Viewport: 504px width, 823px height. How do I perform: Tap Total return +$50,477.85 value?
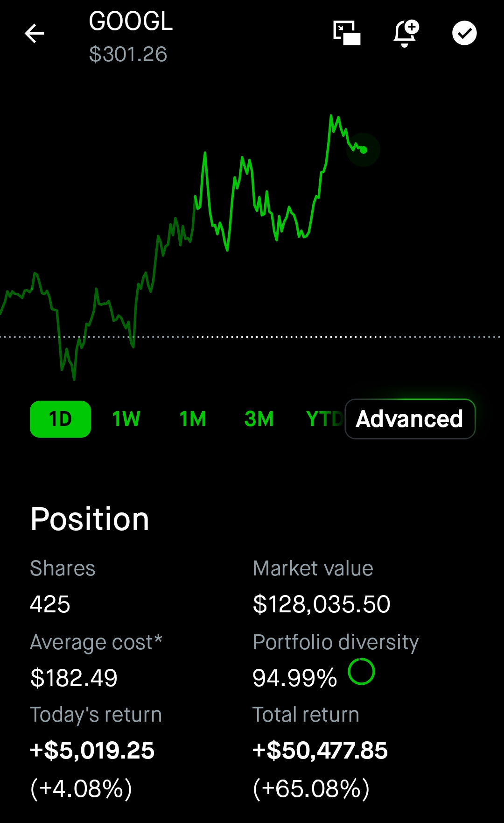320,751
